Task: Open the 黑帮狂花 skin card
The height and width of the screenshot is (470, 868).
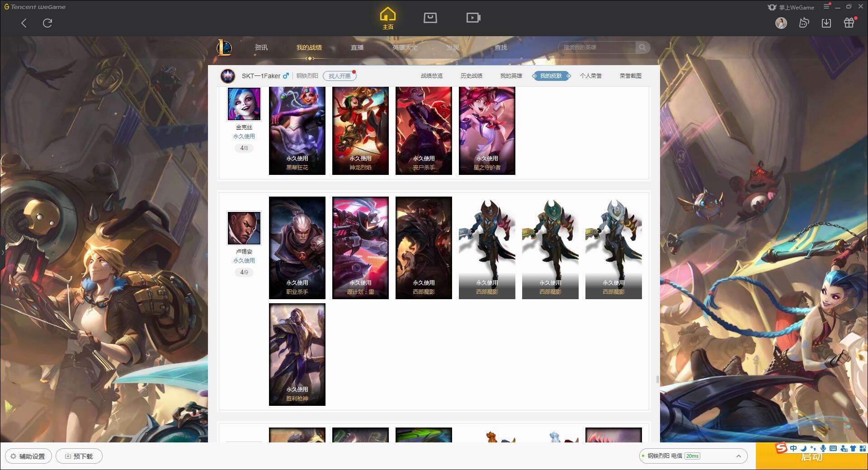Action: coord(297,131)
